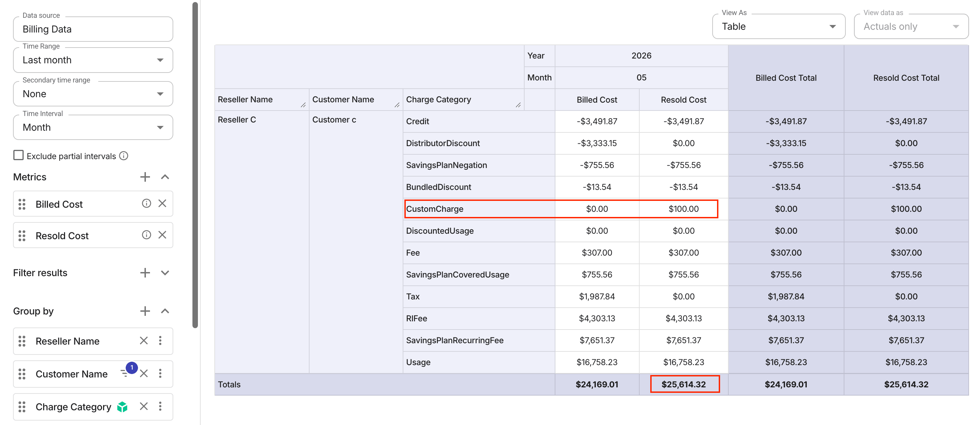Screen dimensions: 980x425
Task: Click the Billed Cost Total column header
Action: pyautogui.click(x=786, y=78)
